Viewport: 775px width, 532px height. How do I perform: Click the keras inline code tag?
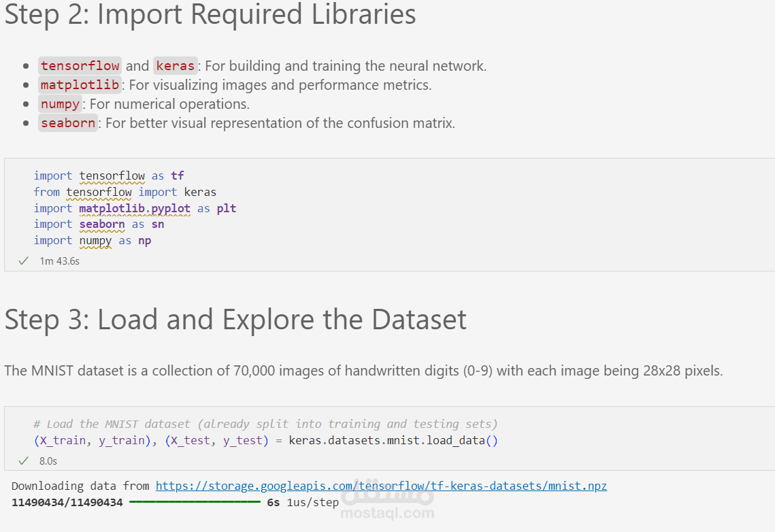click(x=176, y=66)
